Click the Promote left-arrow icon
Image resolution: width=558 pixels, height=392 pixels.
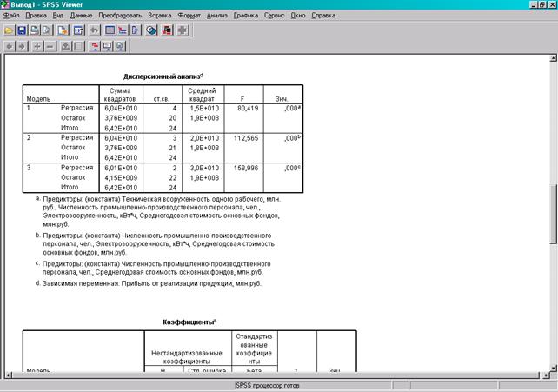coord(10,46)
